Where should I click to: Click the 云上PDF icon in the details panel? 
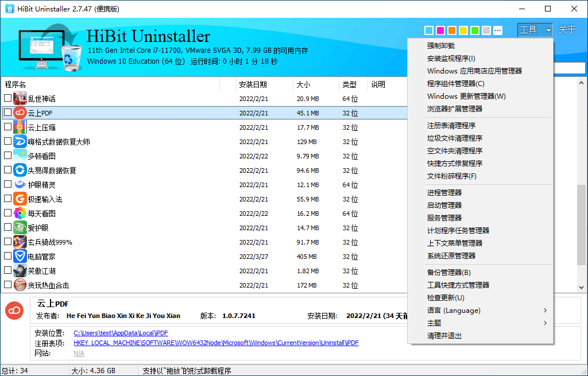pos(14,311)
